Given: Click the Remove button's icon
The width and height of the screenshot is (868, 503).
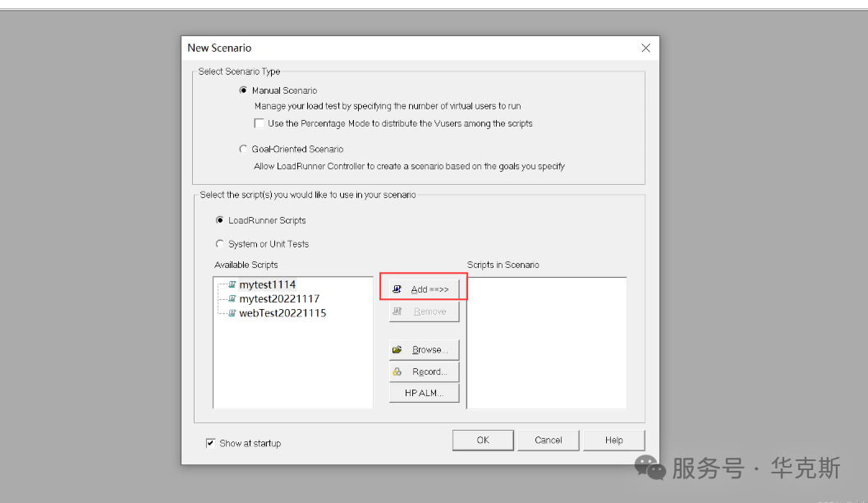Looking at the screenshot, I should pos(397,311).
